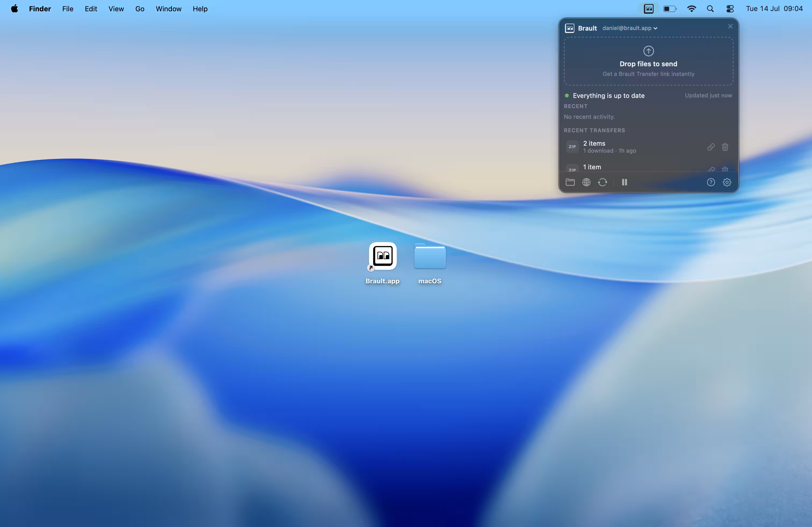Image resolution: width=812 pixels, height=527 pixels.
Task: Click ZIP icon of 2 items transfer
Action: tap(572, 147)
